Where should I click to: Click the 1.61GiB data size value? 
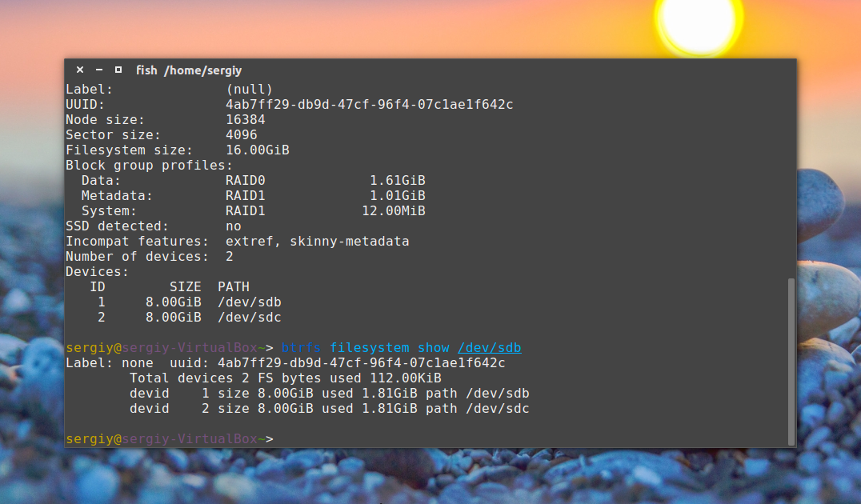tap(398, 181)
